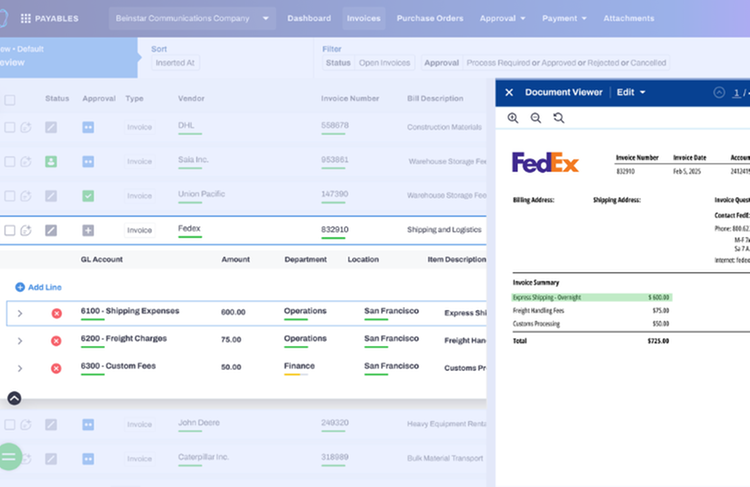Open the Attachments tab
This screenshot has width=750, height=487.
point(629,18)
